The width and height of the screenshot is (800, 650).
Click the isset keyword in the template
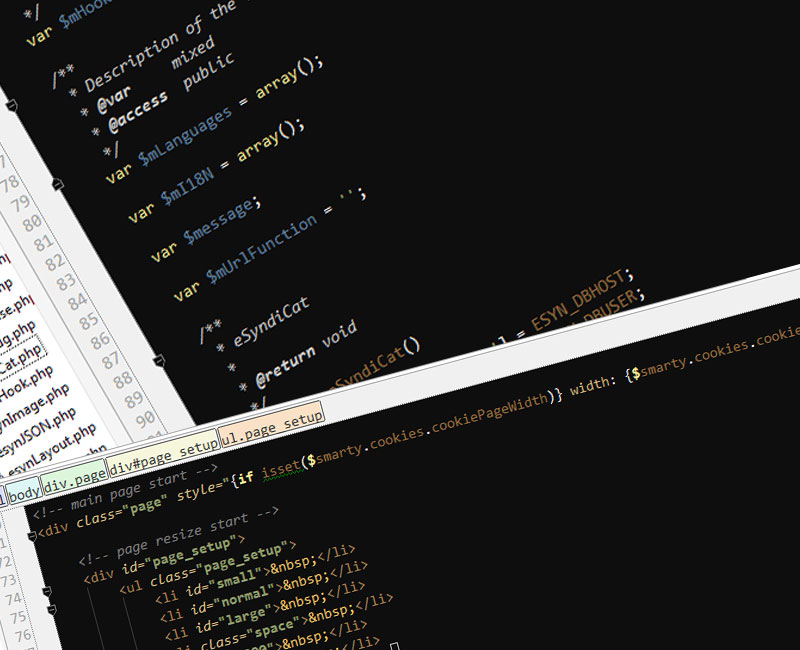(282, 469)
